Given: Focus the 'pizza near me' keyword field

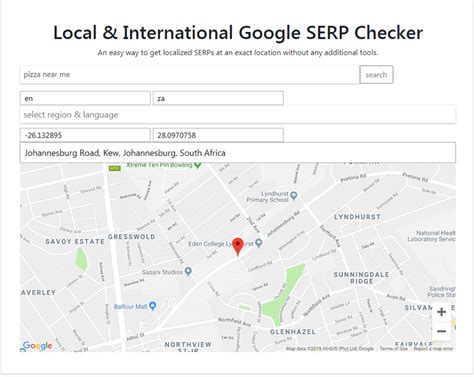Looking at the screenshot, I should 190,75.
